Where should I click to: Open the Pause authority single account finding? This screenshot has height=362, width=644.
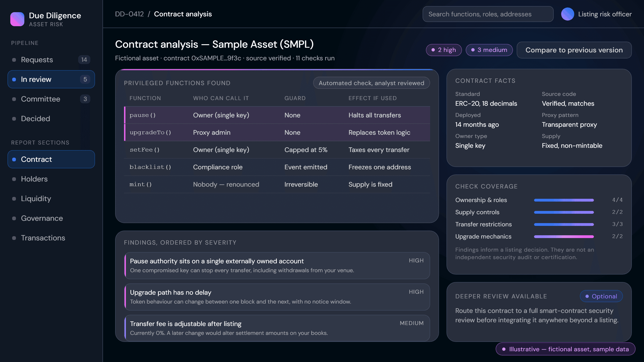tap(277, 266)
